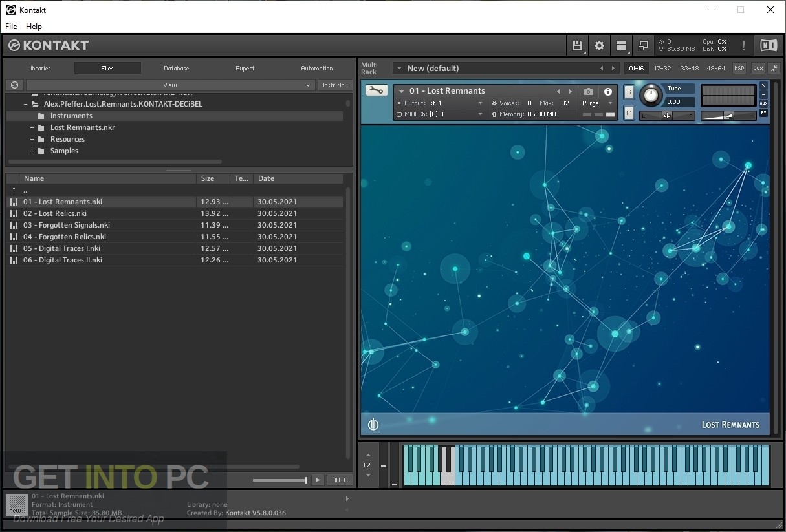This screenshot has height=532, width=786.
Task: Open the Help menu
Action: [x=34, y=27]
